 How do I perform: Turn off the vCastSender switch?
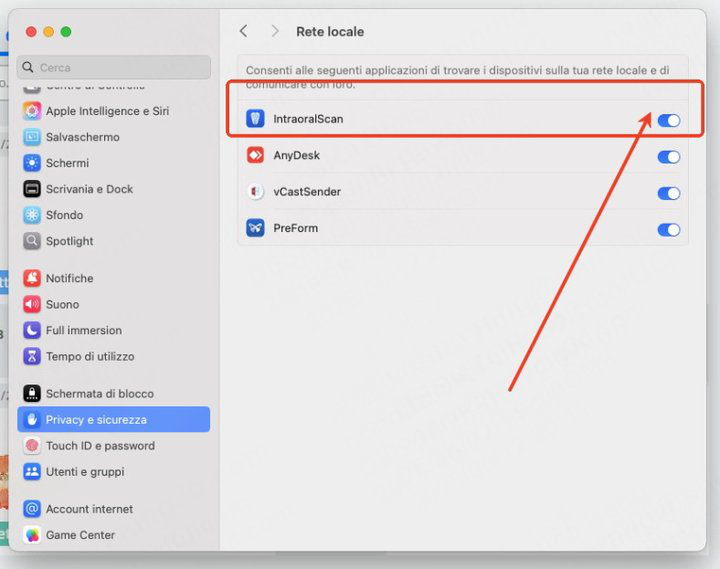tap(669, 193)
